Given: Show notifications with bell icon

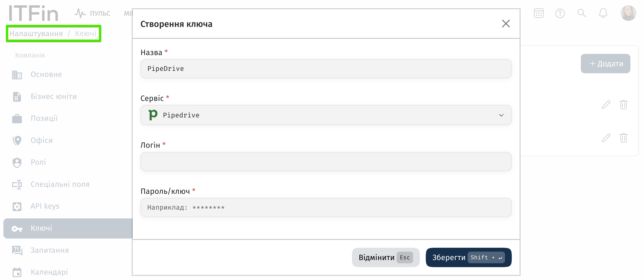Looking at the screenshot, I should (603, 13).
